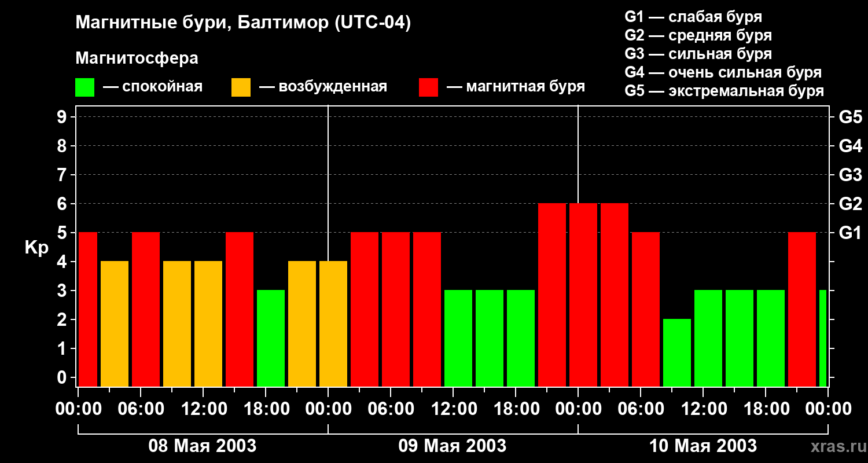The image size is (868, 463).
Task: Click the 'G4 — очень сильная буря' legend line
Action: coord(723,72)
